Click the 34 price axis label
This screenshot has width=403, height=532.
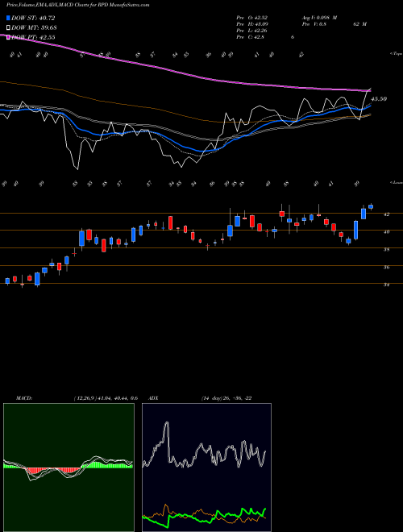pyautogui.click(x=386, y=285)
